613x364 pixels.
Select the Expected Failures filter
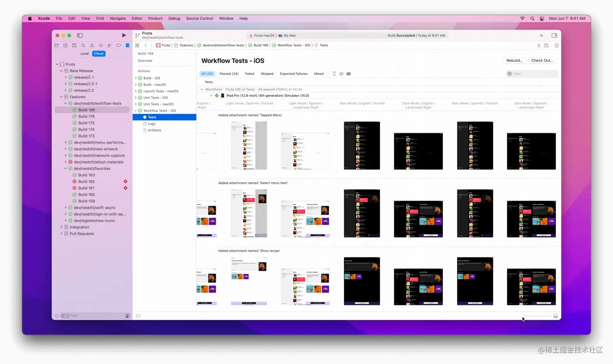[294, 74]
